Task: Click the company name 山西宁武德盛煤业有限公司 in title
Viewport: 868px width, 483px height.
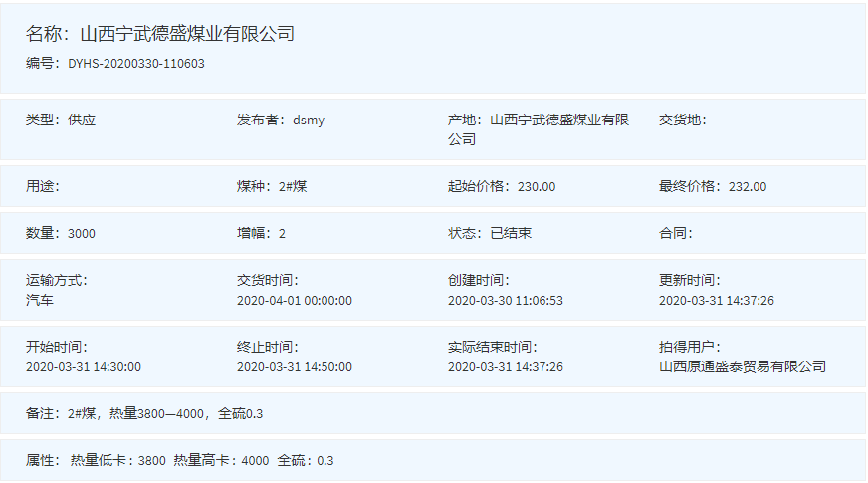Action: pos(186,34)
